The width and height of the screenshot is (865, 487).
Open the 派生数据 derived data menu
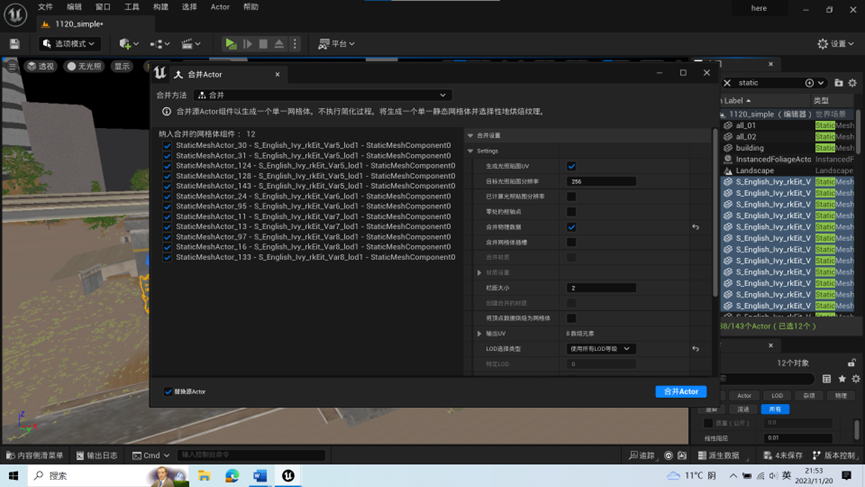718,455
